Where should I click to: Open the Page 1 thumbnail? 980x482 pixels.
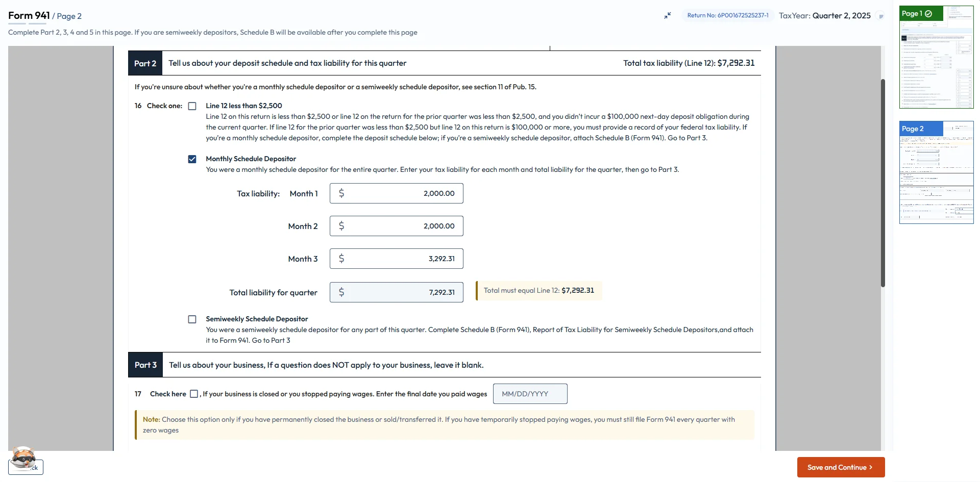point(937,57)
